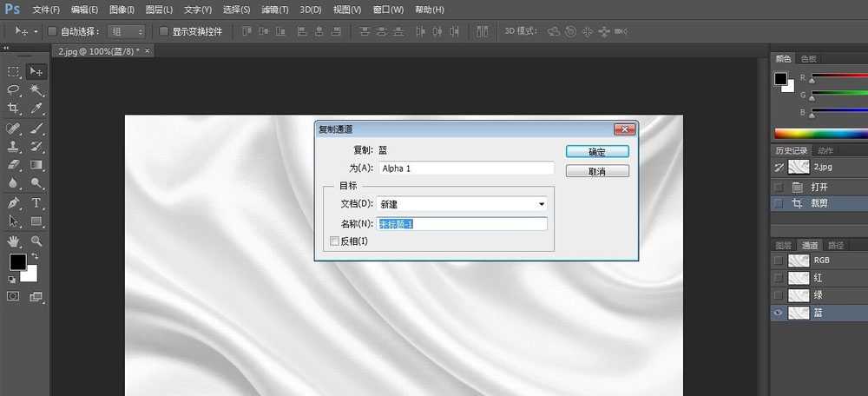Click the foreground color swatch in toolbox

point(17,261)
